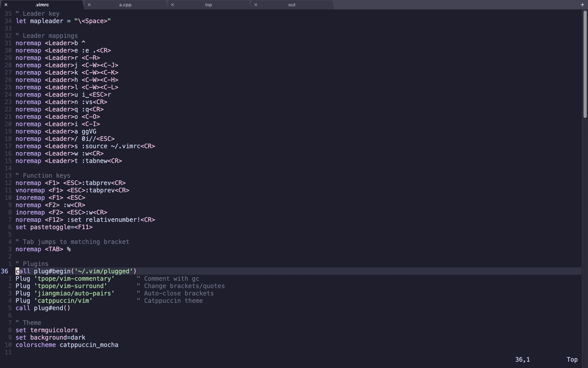This screenshot has width=588, height=368.
Task: Click the set background=dark line
Action: 51,338
